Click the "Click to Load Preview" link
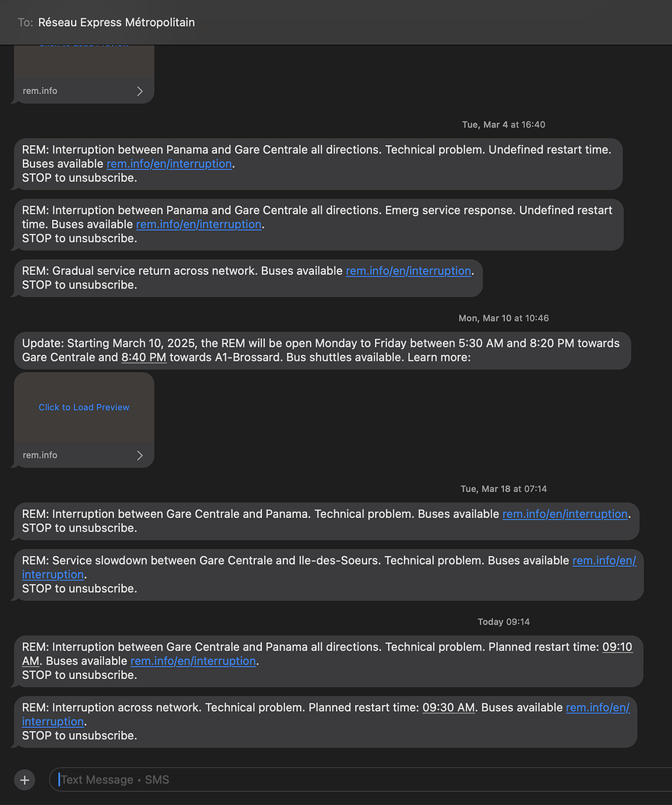The height and width of the screenshot is (805, 672). [84, 407]
